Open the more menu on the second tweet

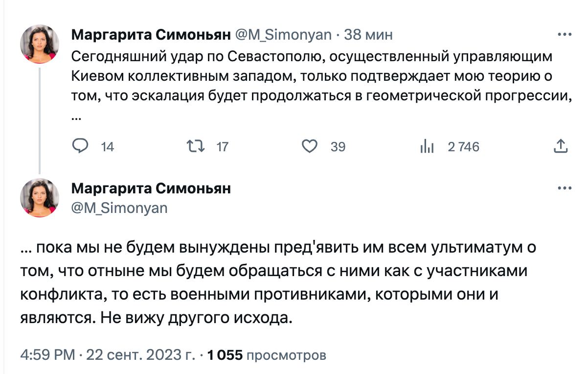[x=565, y=188]
